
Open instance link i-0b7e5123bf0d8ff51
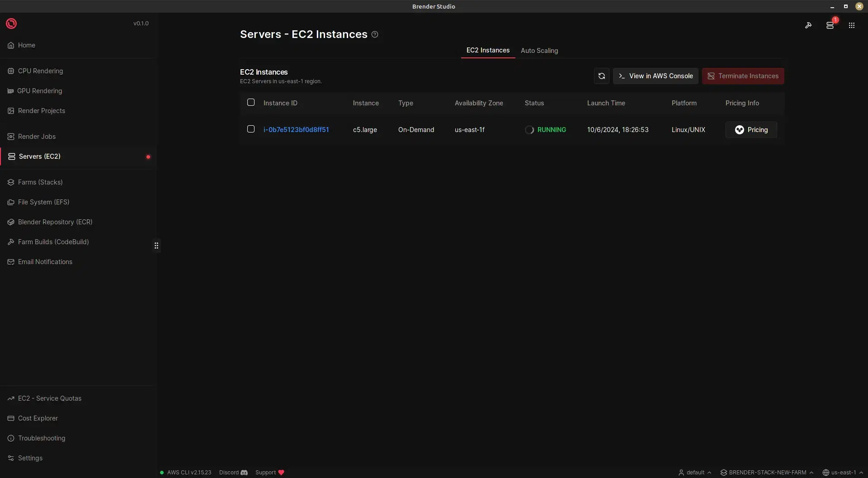pos(296,130)
